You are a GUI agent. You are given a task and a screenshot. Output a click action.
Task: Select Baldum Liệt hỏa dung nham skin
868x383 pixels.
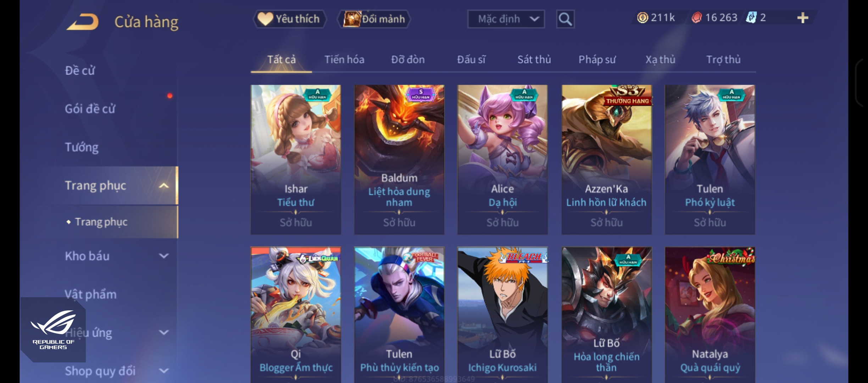pos(399,160)
